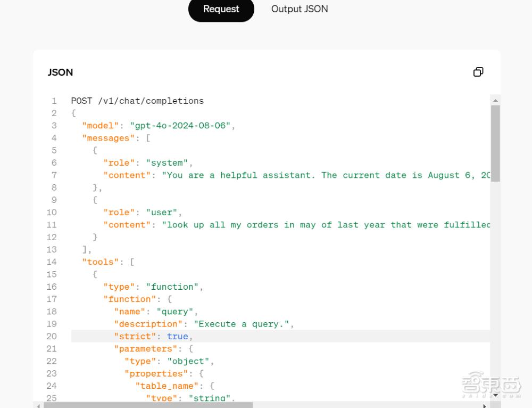Click the "query" name value

tap(174, 312)
